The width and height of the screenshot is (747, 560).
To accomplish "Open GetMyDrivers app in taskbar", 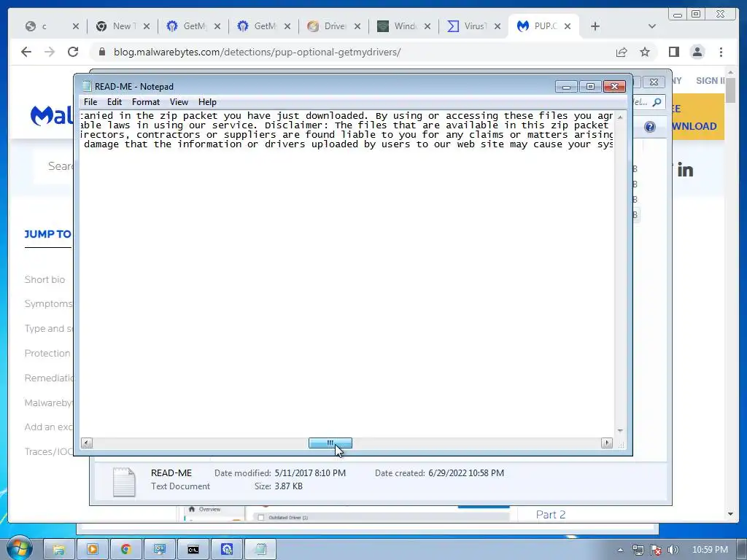I will tap(227, 550).
